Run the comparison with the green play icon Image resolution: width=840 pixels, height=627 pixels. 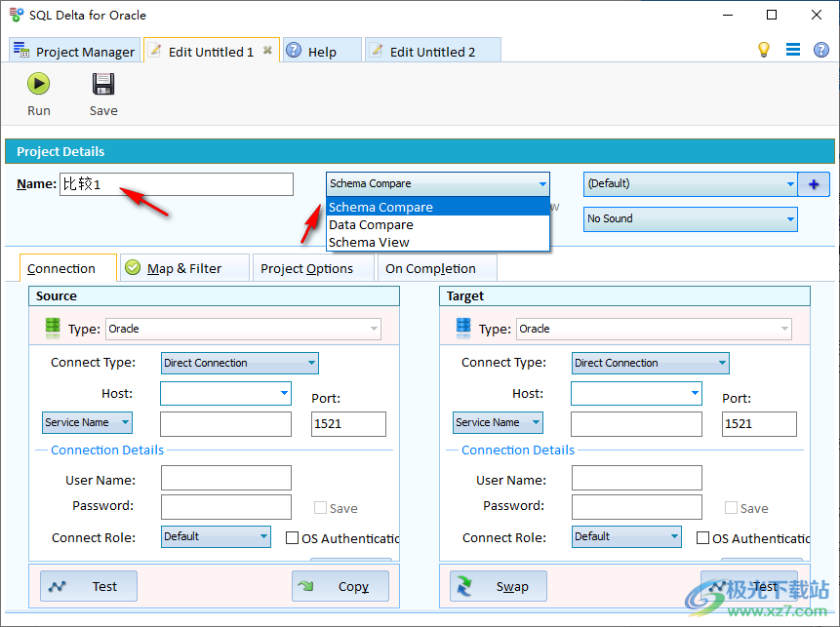point(39,84)
